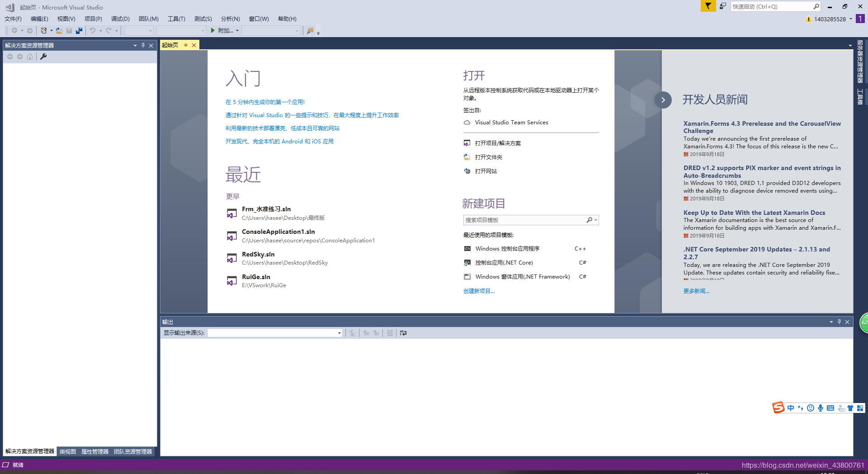Viewport: 868px width, 474px height.
Task: Click the notifications flag icon
Action: (x=708, y=6)
